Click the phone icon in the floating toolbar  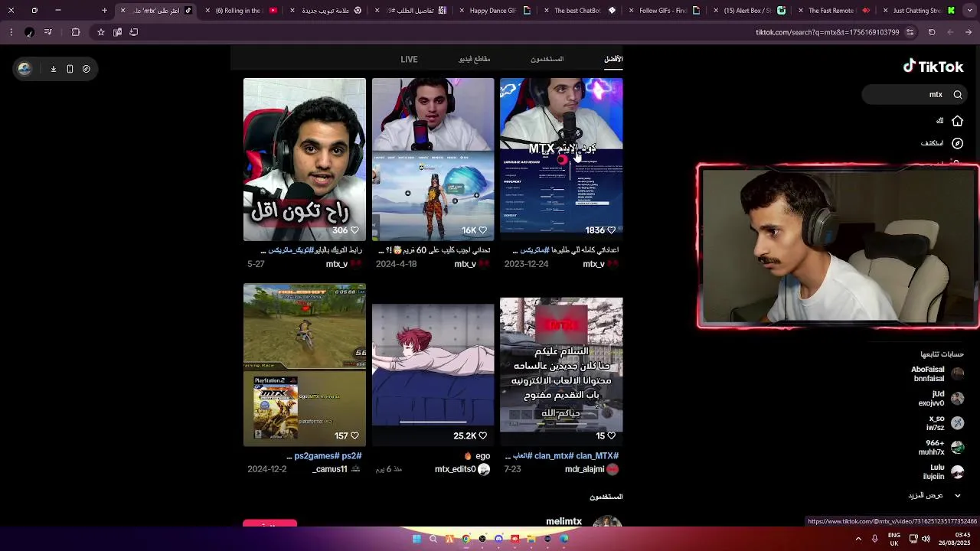point(70,69)
